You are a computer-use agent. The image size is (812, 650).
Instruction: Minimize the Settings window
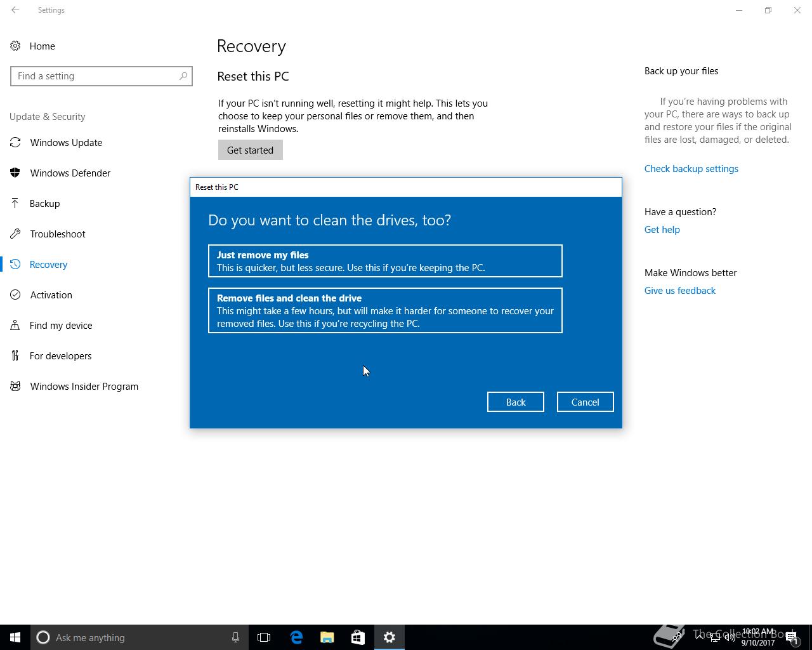pos(739,10)
